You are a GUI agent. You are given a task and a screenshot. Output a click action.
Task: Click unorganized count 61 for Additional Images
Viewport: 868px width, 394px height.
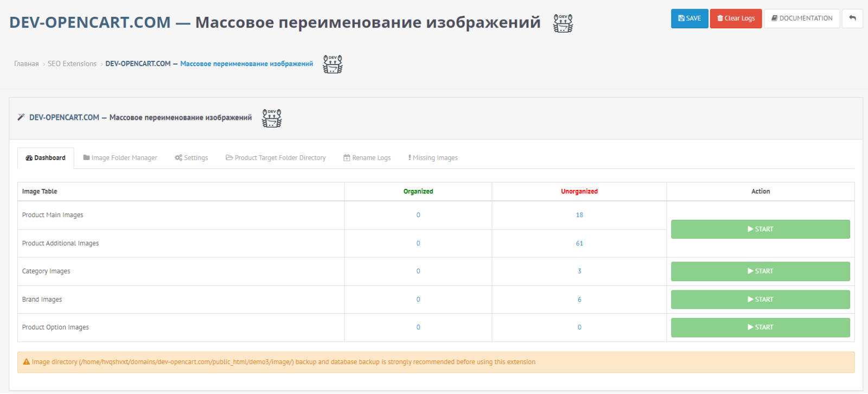[x=579, y=244]
